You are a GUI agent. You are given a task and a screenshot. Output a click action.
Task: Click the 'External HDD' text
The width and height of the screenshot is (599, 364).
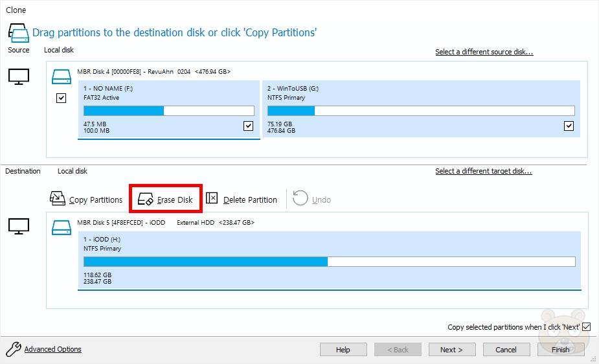(196, 223)
